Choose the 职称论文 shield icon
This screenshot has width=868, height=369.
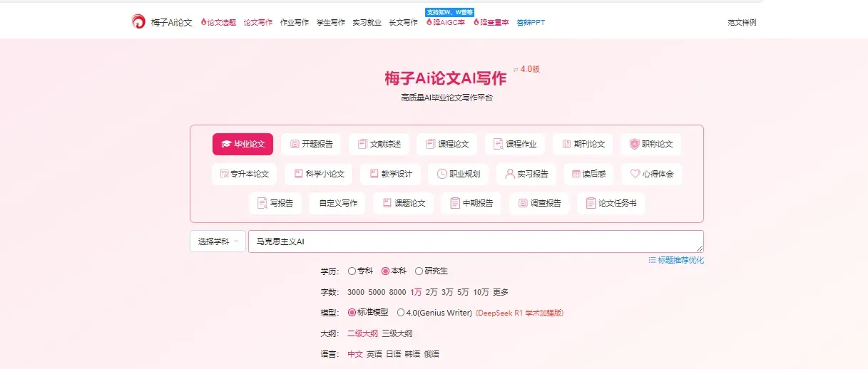pos(634,144)
